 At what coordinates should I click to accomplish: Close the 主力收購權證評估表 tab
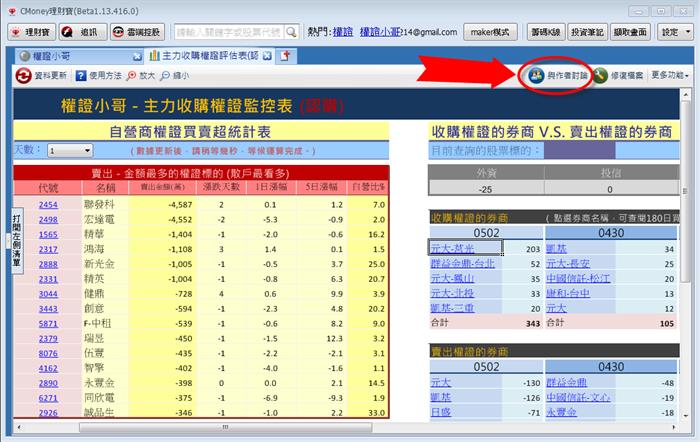point(267,56)
